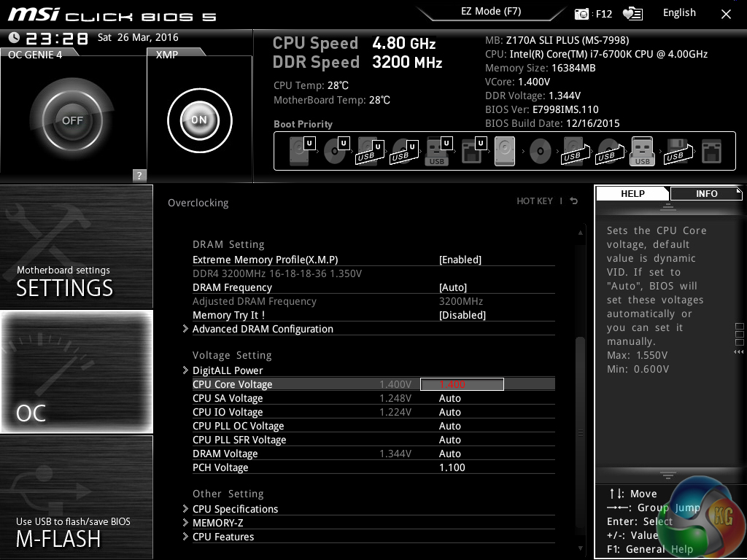Click the 'CPU Speed 4.80 GHz' readout
Viewport: 747px width, 560px height.
click(x=354, y=43)
